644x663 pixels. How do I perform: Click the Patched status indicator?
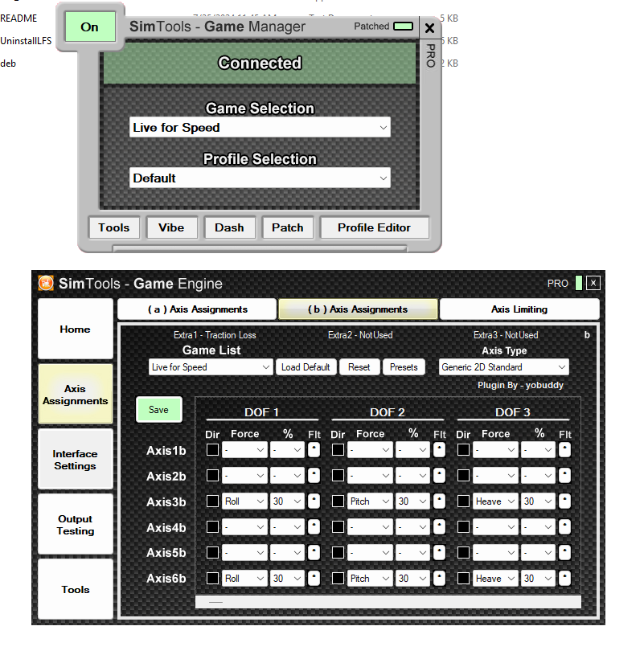(403, 27)
